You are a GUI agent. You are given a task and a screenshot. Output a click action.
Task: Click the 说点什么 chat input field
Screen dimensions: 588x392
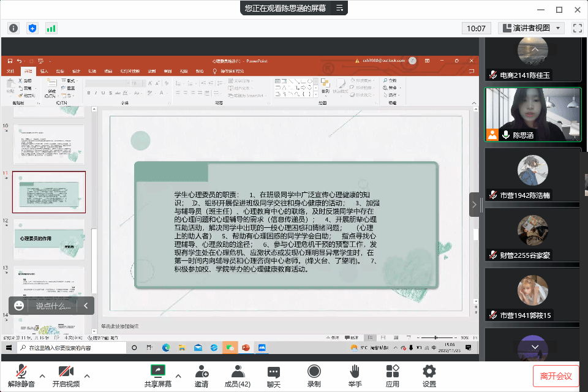click(x=53, y=306)
